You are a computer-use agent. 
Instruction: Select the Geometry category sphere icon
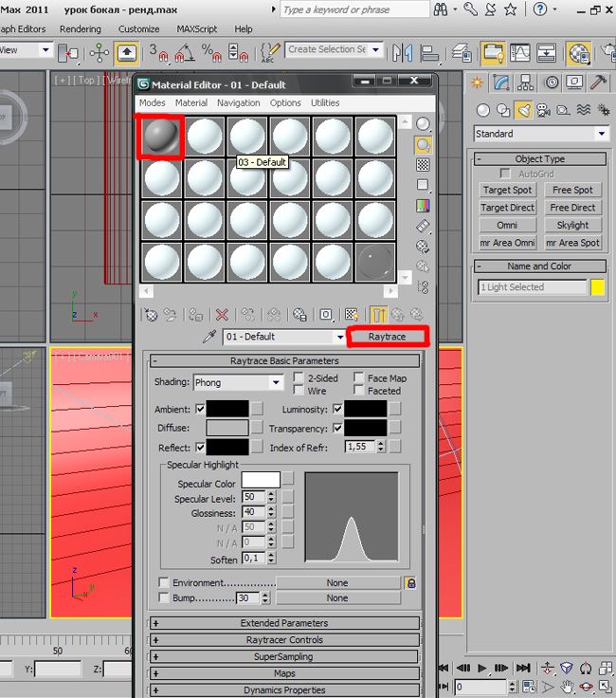point(483,110)
